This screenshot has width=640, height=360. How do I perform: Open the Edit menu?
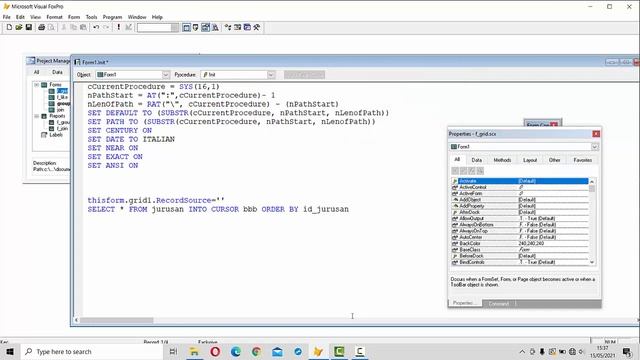(x=20, y=17)
